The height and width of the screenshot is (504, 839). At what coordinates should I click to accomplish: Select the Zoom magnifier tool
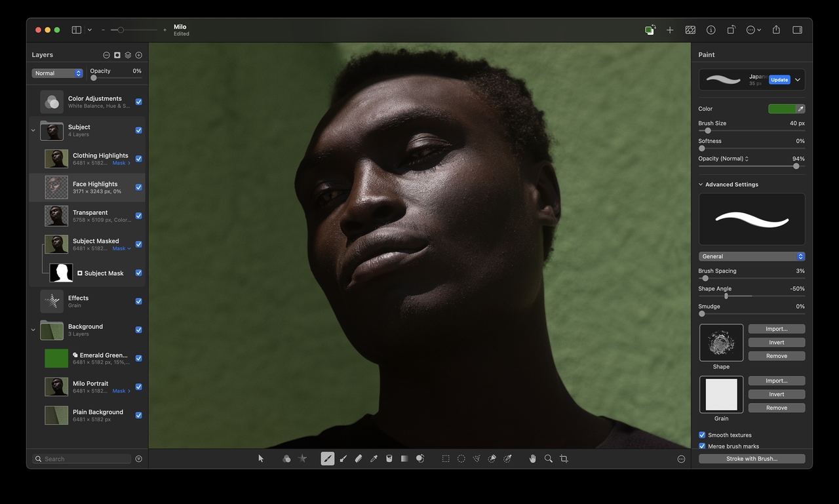(548, 459)
